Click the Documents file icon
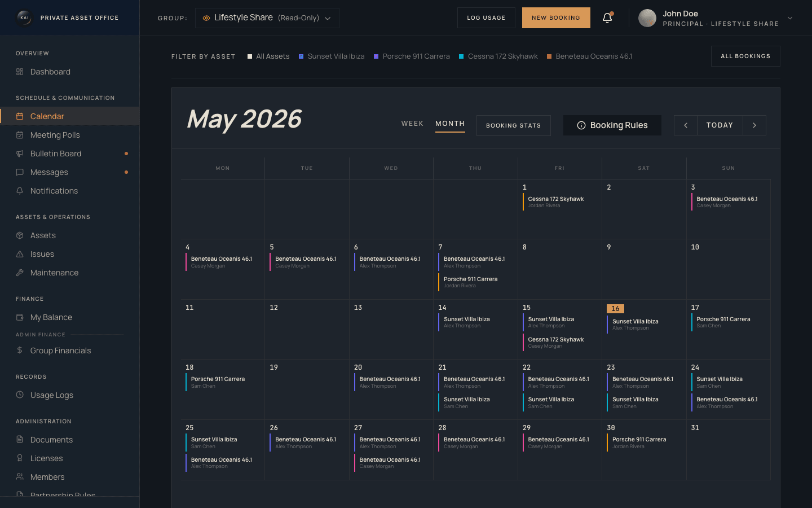Image resolution: width=812 pixels, height=508 pixels. pos(20,440)
